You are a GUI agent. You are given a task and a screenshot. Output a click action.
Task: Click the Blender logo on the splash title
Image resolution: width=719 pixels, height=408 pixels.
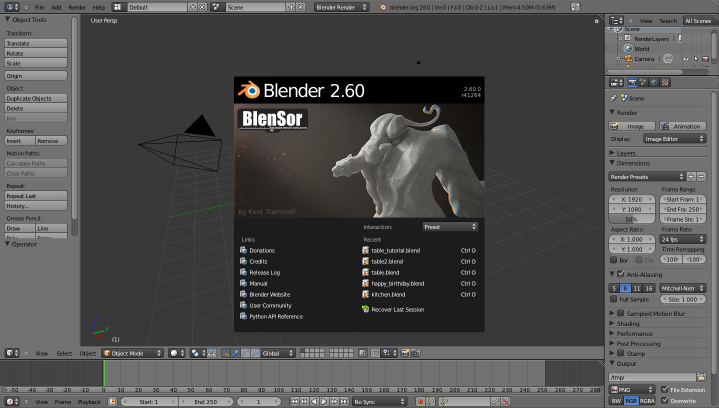tap(249, 90)
